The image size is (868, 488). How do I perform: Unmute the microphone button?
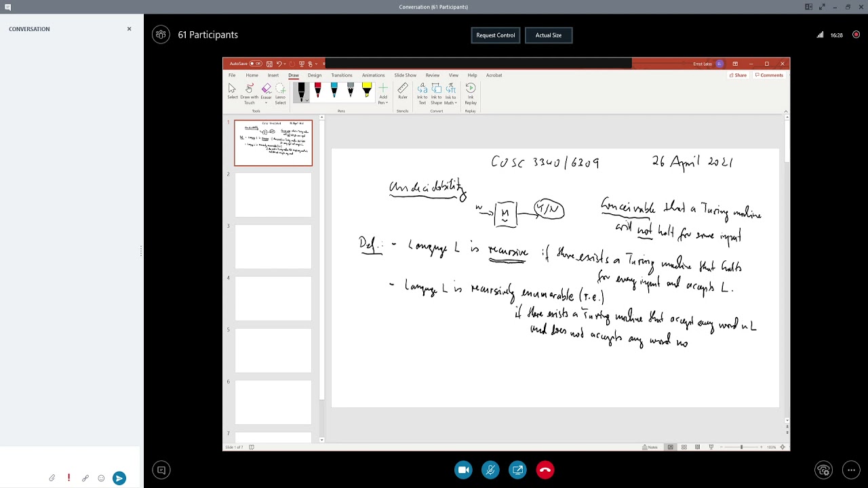pos(491,470)
